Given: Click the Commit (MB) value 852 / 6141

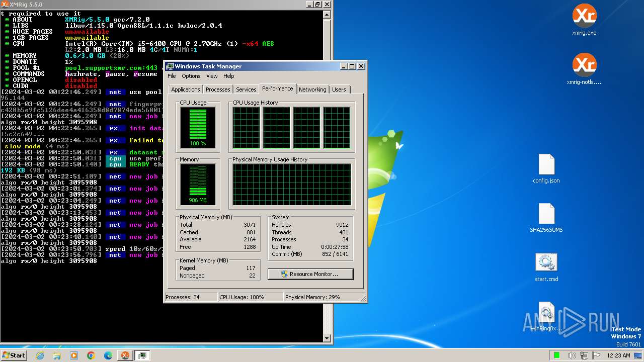Looking at the screenshot, I should pos(335,254).
